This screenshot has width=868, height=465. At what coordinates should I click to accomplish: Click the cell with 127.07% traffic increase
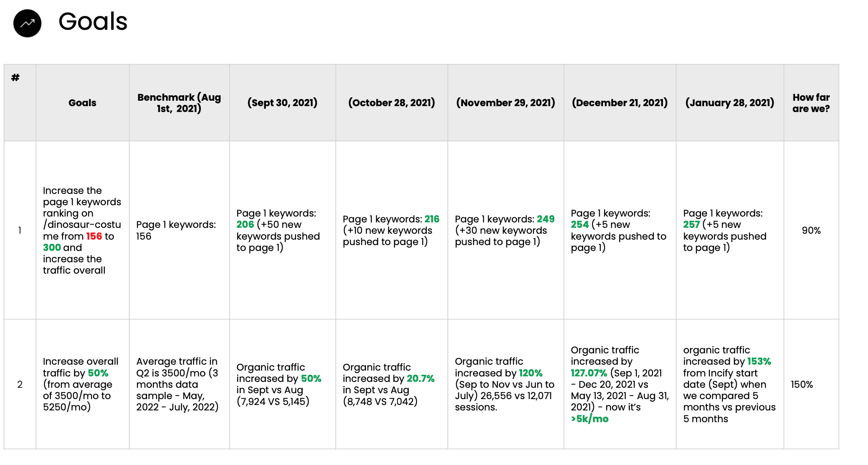coord(619,384)
